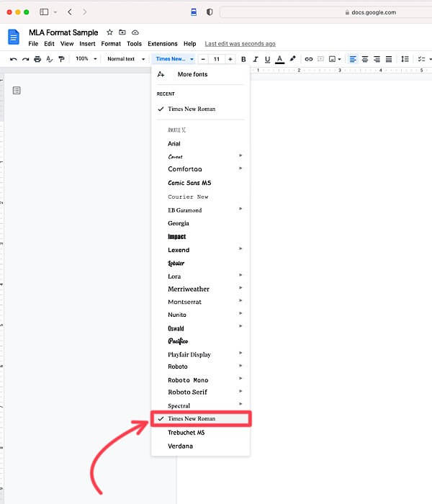Open the Normal text style dropdown
The width and height of the screenshot is (432, 504).
(x=126, y=59)
